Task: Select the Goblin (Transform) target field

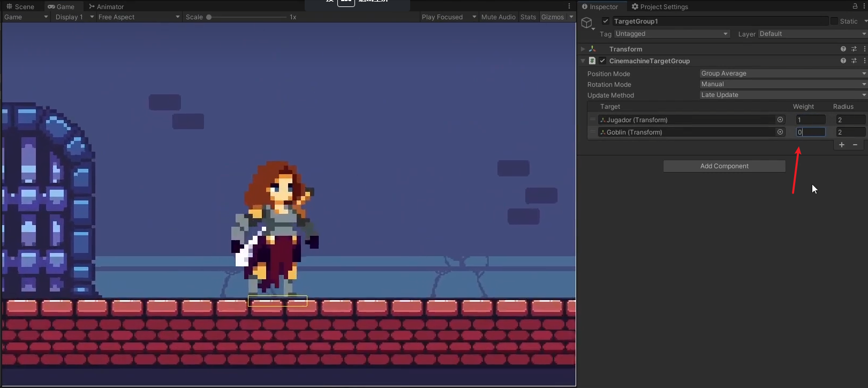Action: click(691, 132)
